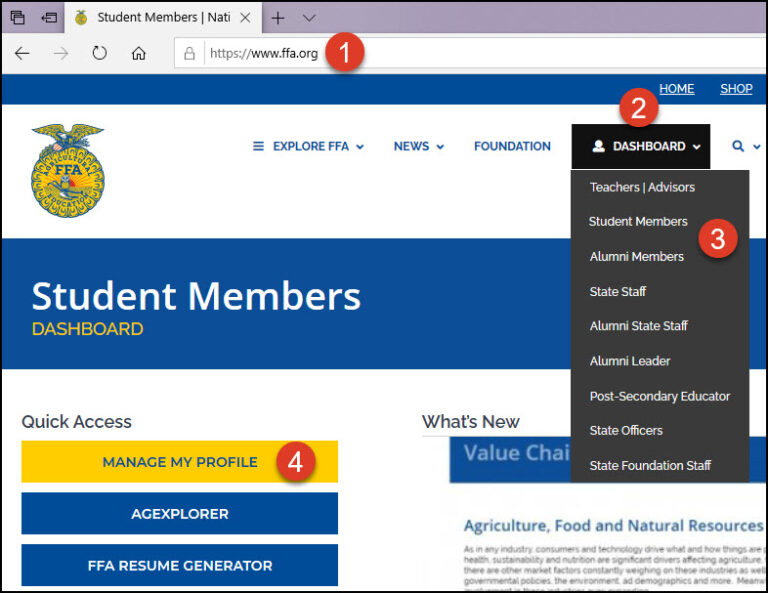Viewport: 768px width, 593px height.
Task: Click the Value Chain banner image
Action: click(510, 459)
